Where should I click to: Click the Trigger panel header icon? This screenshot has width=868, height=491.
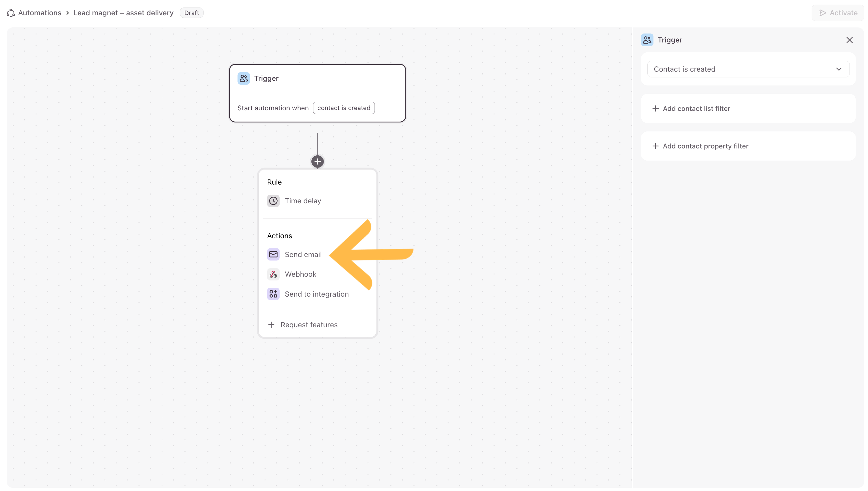647,40
